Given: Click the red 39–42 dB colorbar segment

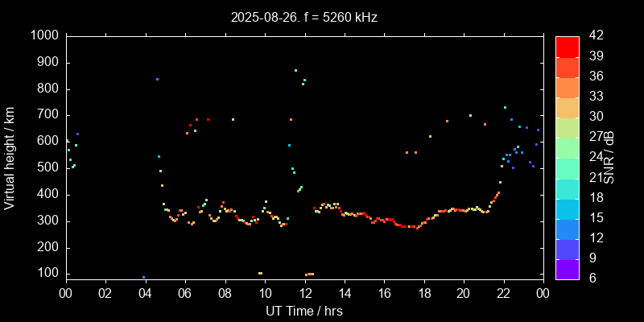Looking at the screenshot, I should (x=568, y=46).
